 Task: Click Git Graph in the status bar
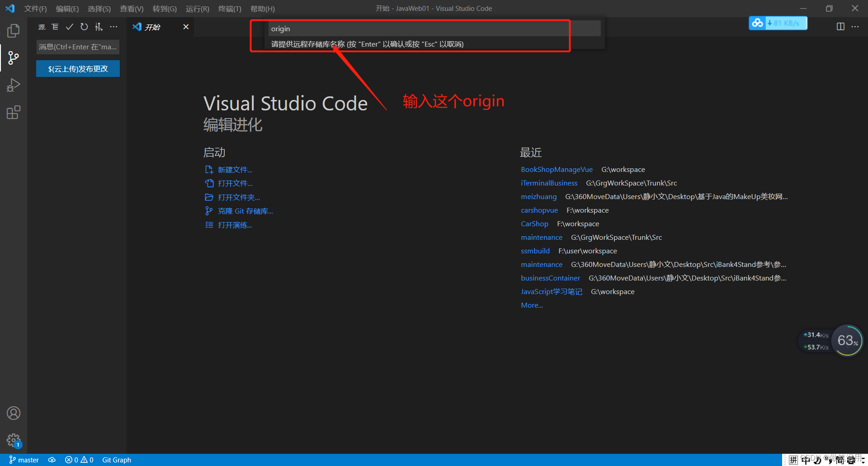pyautogui.click(x=117, y=460)
